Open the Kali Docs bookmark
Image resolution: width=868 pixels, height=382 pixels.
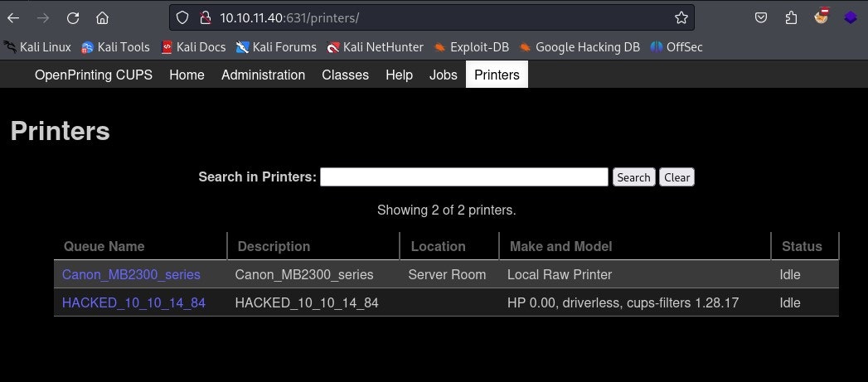[193, 47]
